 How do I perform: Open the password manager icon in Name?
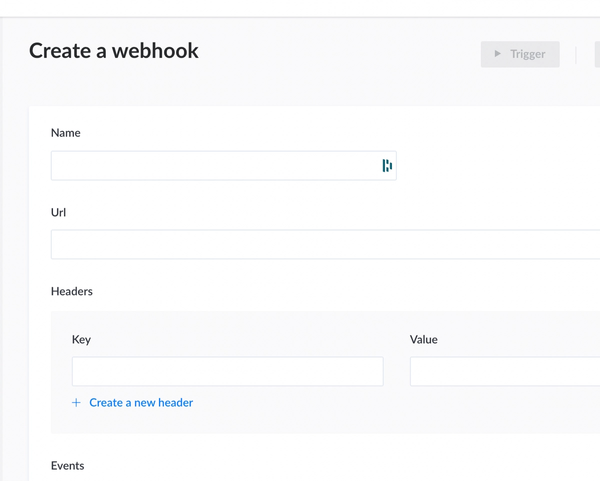(387, 166)
